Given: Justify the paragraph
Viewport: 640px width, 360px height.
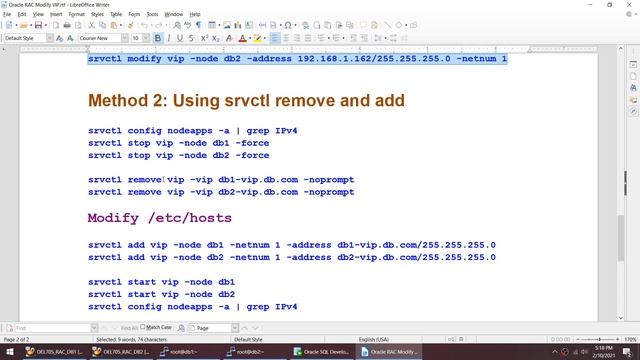Looking at the screenshot, I should click(x=308, y=38).
